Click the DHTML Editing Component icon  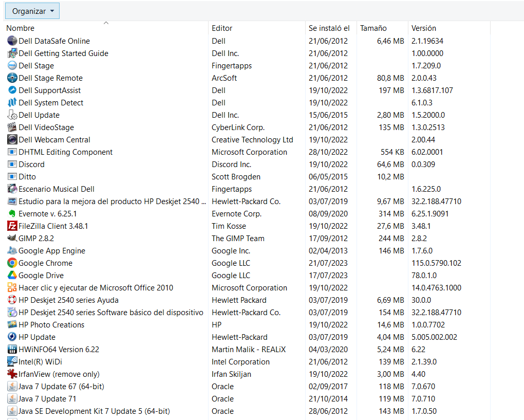12,152
